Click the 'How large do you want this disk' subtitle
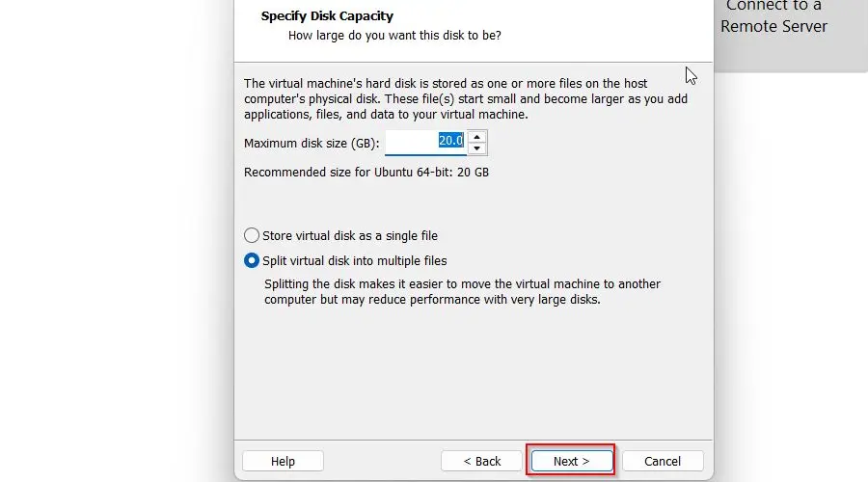 pyautogui.click(x=394, y=36)
